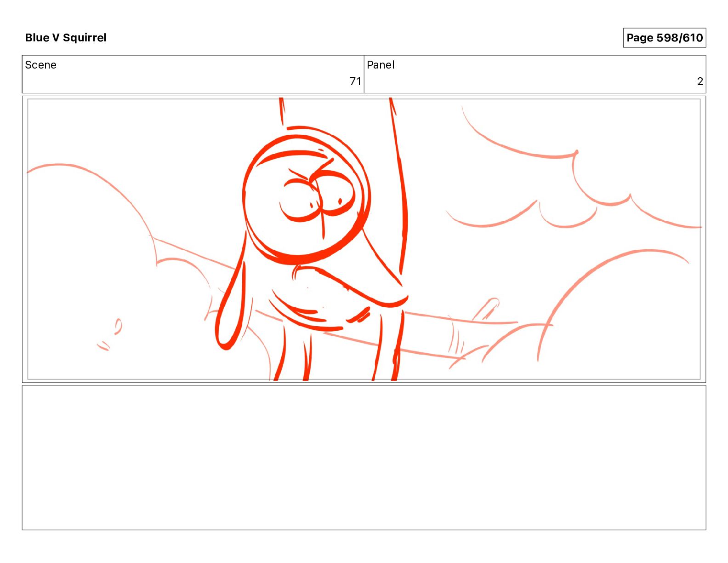The height and width of the screenshot is (563, 728).
Task: Select the 'Blue V Squirrel' title text
Action: coord(66,38)
